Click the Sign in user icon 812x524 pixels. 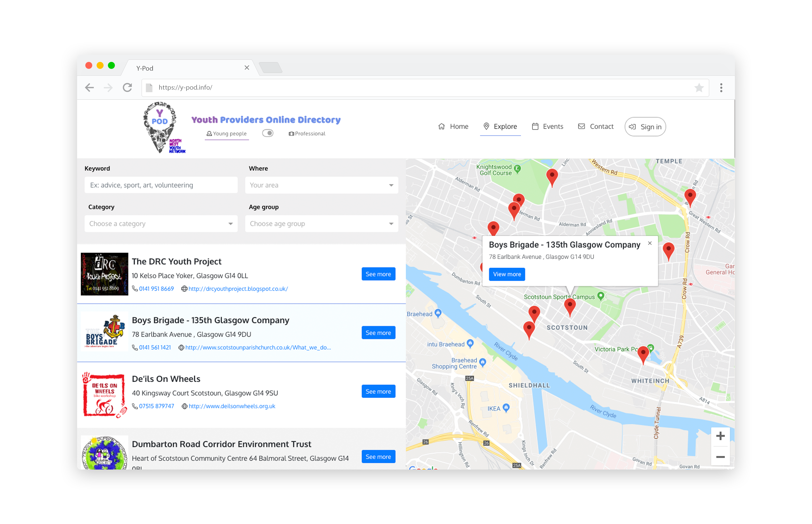click(x=632, y=126)
